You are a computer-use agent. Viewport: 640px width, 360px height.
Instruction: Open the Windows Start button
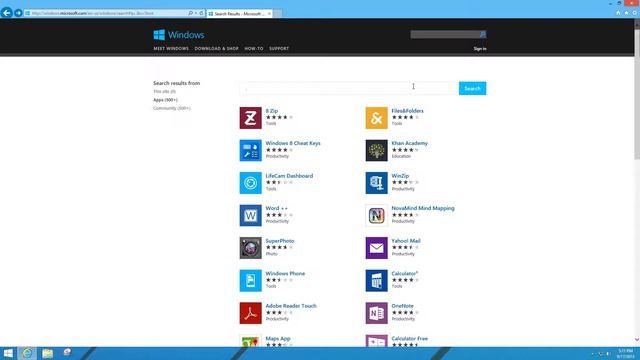[8, 353]
